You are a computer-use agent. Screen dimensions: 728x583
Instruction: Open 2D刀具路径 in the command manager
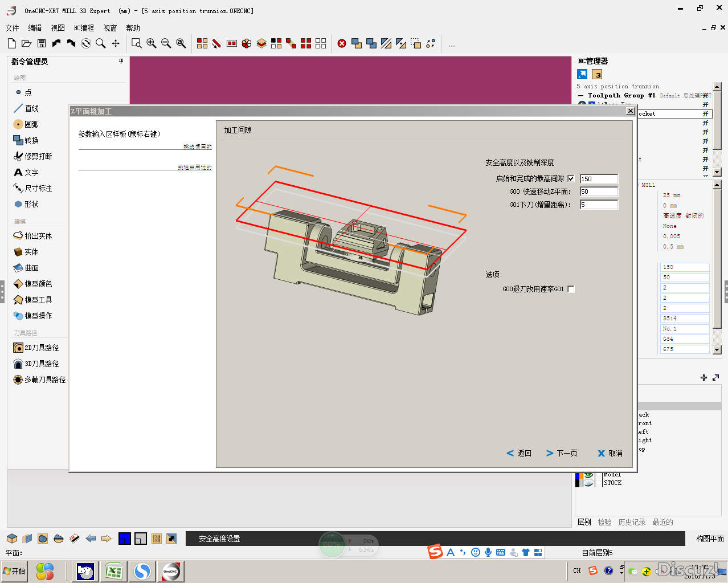click(36, 348)
